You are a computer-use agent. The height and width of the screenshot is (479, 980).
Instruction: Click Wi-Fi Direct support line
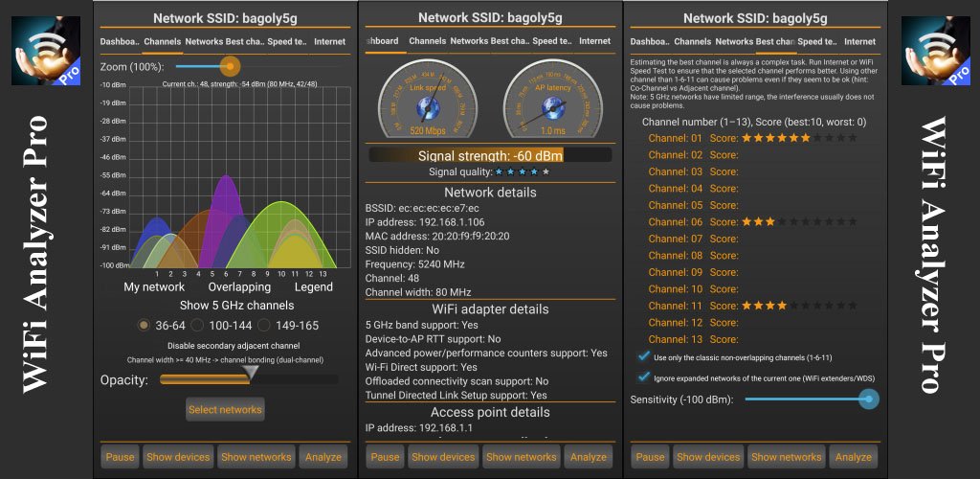(x=421, y=367)
